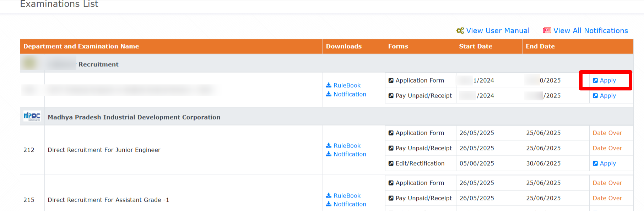Select Direct Recruitment For Junior Engineer row
The image size is (644, 211).
tap(104, 150)
